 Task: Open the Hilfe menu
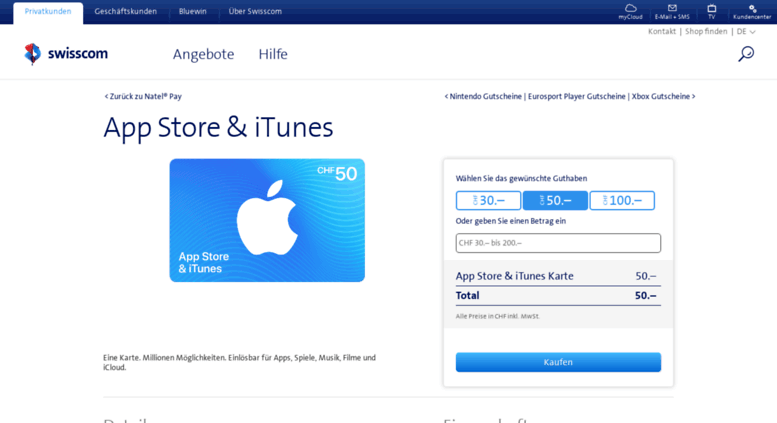coord(273,54)
